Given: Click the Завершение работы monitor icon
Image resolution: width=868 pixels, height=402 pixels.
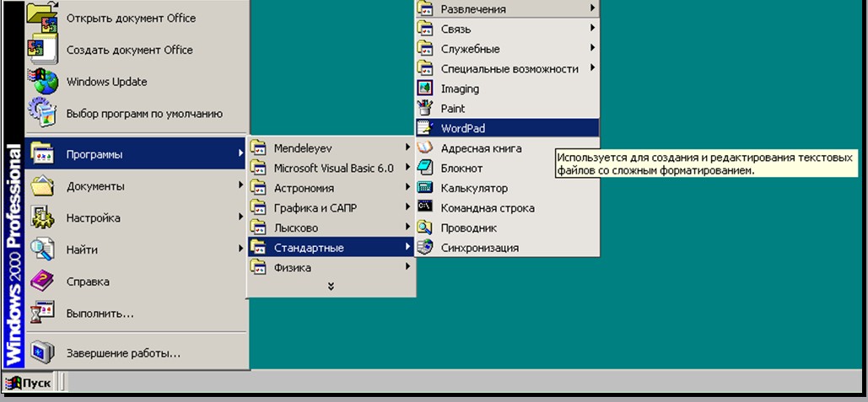Looking at the screenshot, I should 43,353.
